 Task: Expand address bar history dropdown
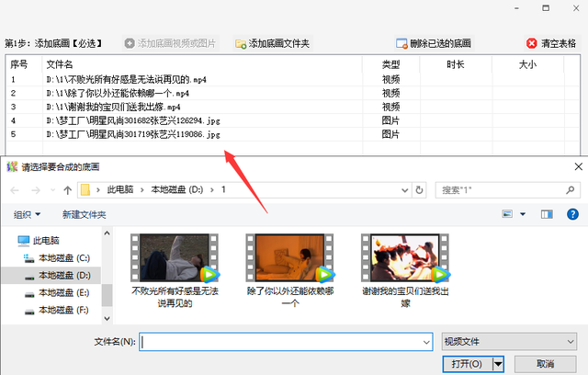(405, 190)
